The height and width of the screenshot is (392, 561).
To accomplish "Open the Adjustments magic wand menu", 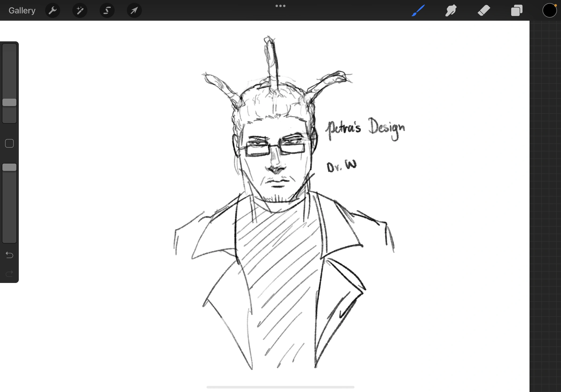I will pyautogui.click(x=80, y=11).
